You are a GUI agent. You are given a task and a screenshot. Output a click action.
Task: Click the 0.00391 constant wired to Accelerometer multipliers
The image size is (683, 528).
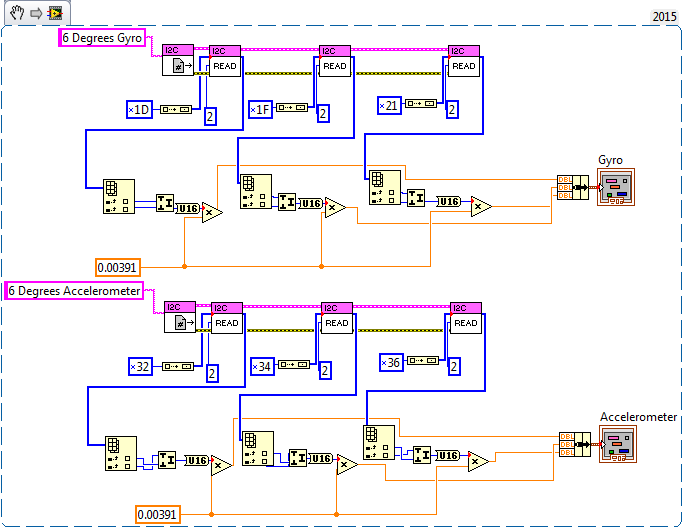coord(158,514)
